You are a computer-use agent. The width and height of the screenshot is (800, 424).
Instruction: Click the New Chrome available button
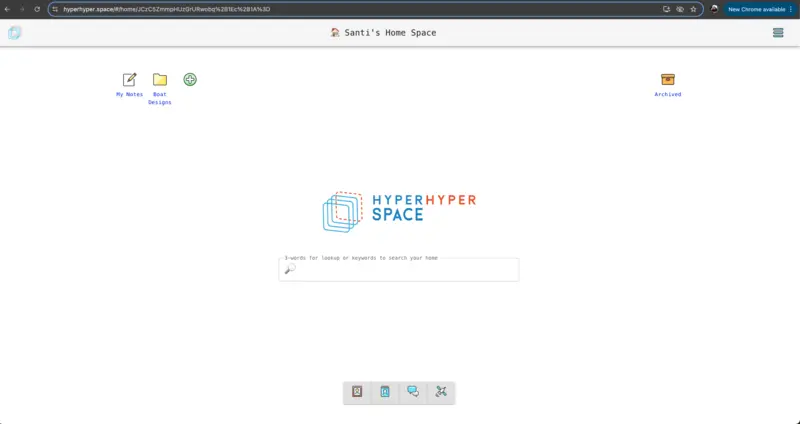pyautogui.click(x=759, y=9)
